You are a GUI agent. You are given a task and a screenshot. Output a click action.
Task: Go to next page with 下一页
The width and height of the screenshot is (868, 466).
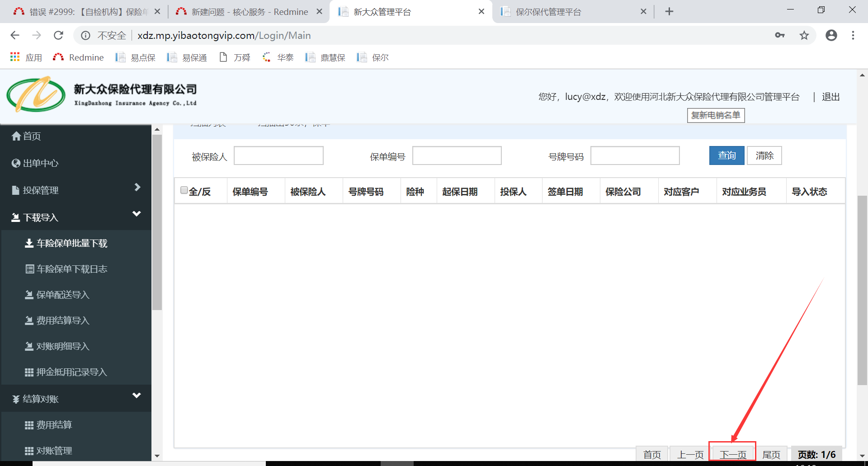tap(732, 454)
